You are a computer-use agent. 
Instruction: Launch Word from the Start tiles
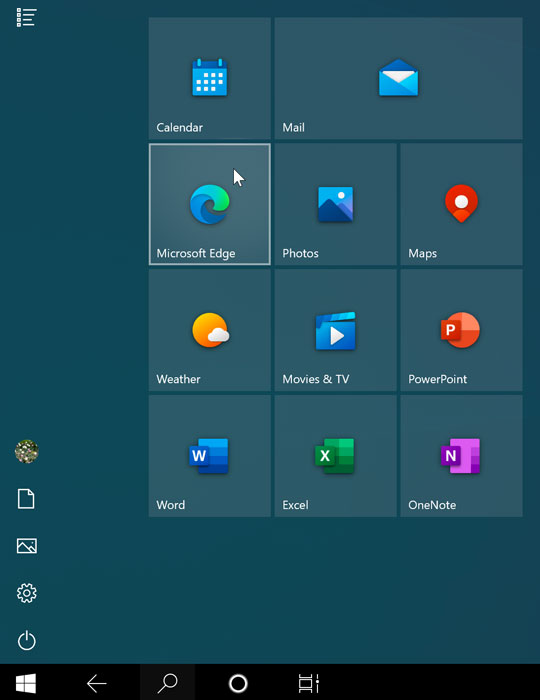pyautogui.click(x=210, y=456)
